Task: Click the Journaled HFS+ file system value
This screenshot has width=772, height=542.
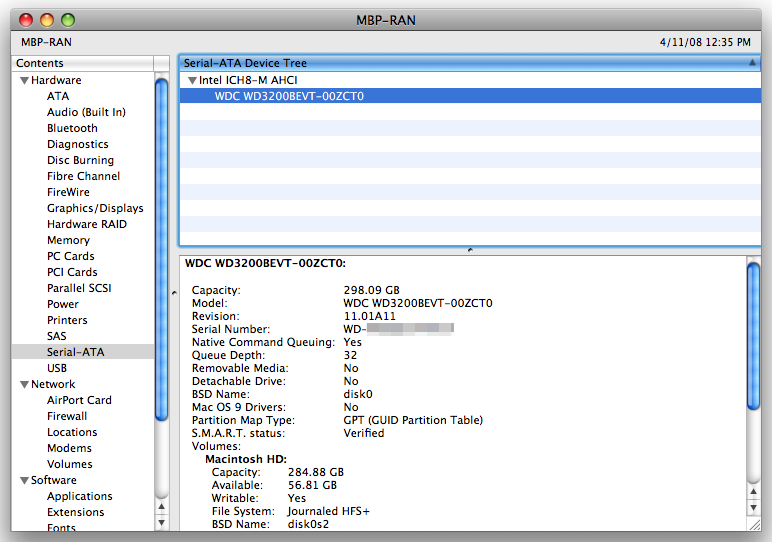Action: [328, 511]
